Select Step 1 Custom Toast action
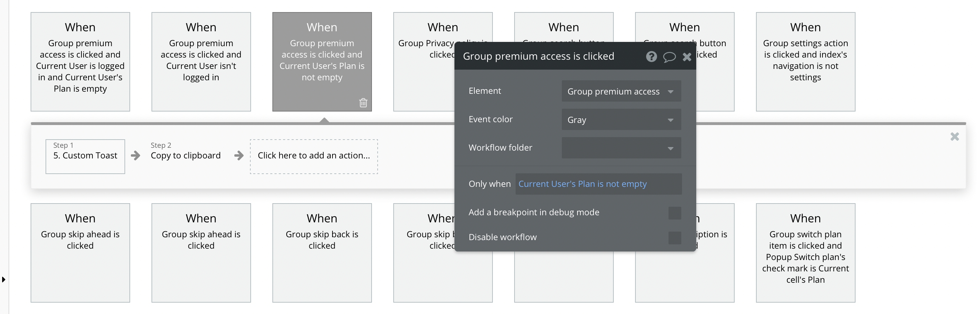 click(x=85, y=156)
